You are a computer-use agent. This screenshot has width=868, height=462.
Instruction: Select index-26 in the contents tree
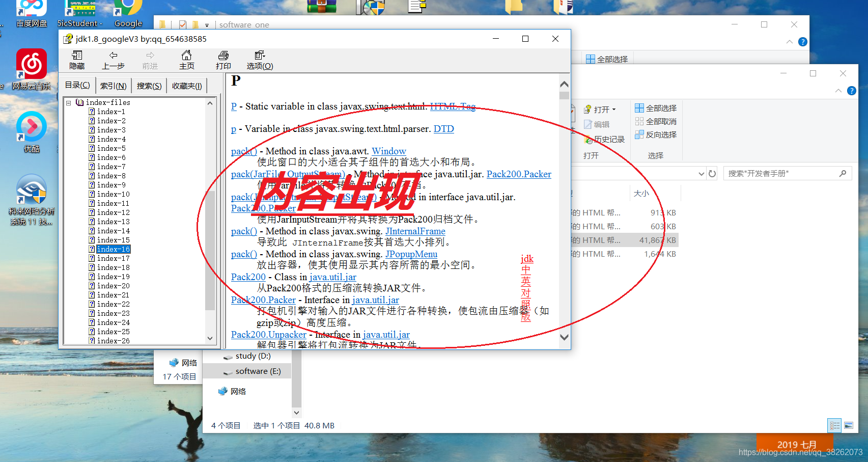pyautogui.click(x=113, y=341)
